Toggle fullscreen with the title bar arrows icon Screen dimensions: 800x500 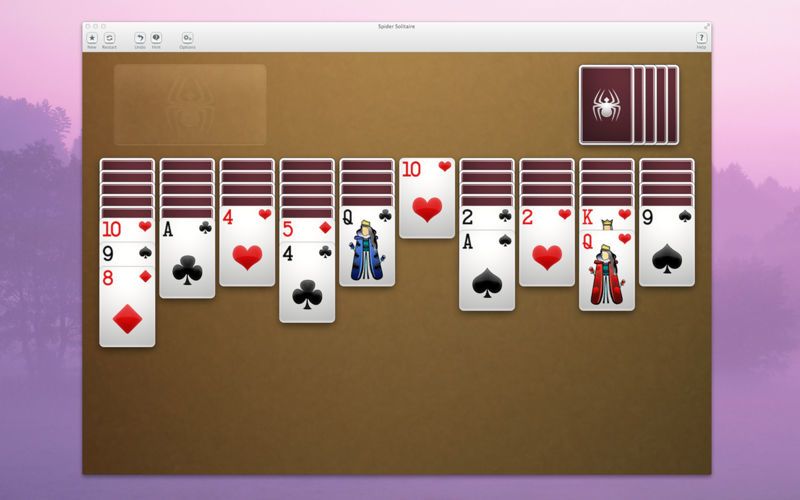coord(706,26)
